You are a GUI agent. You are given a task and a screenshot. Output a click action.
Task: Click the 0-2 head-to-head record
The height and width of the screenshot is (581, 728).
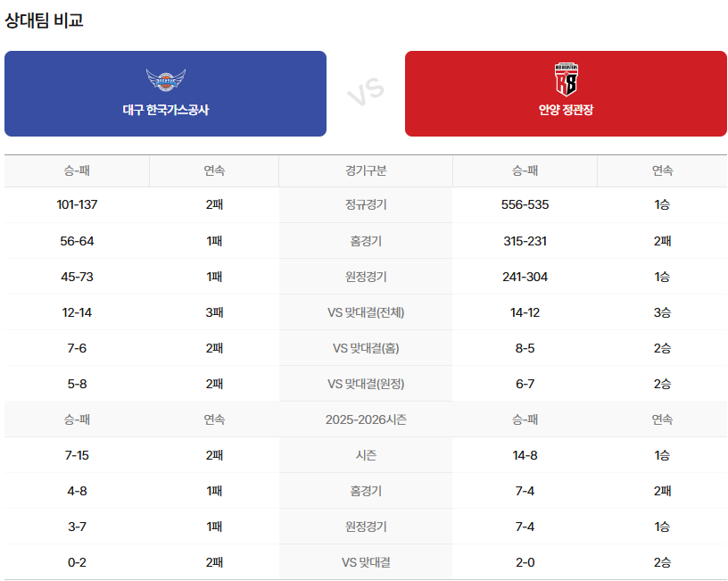point(77,562)
